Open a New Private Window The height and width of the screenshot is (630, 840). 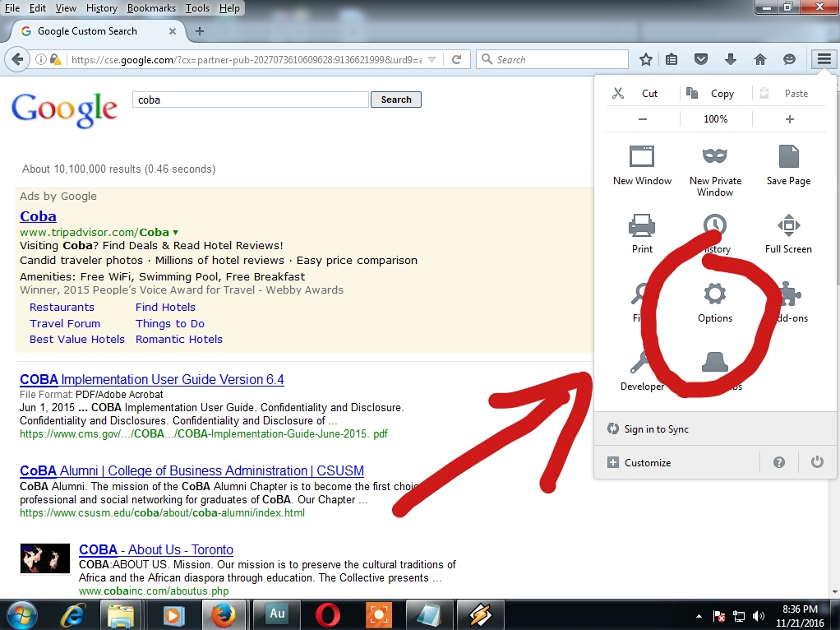[714, 170]
